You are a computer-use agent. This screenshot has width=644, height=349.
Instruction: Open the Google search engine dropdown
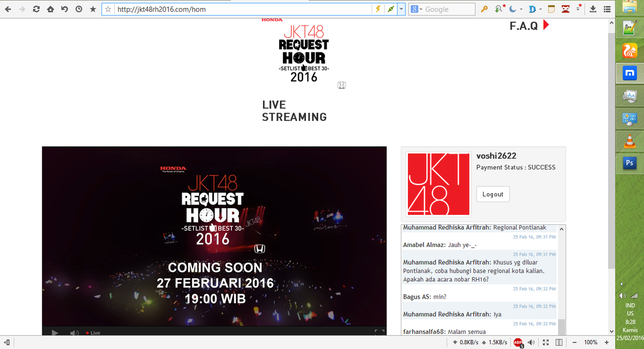pyautogui.click(x=416, y=9)
